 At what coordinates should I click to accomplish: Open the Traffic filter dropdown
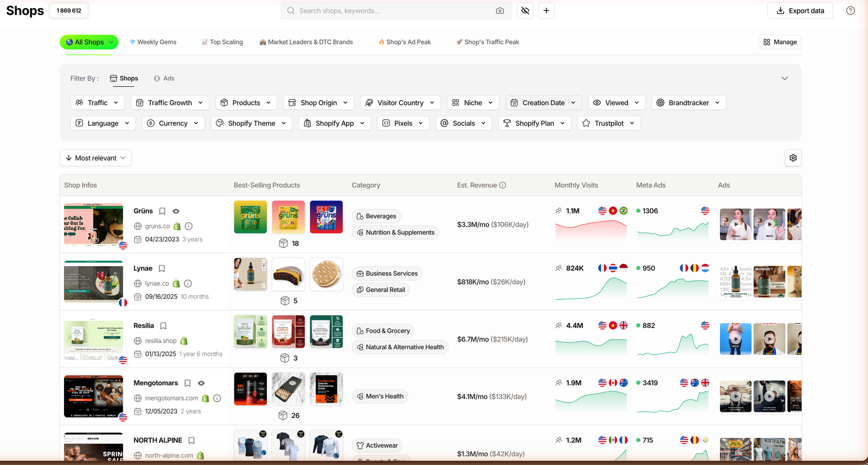98,103
